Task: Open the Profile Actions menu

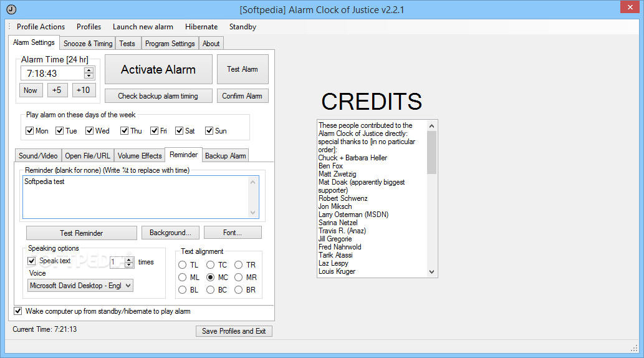Action: click(x=41, y=27)
